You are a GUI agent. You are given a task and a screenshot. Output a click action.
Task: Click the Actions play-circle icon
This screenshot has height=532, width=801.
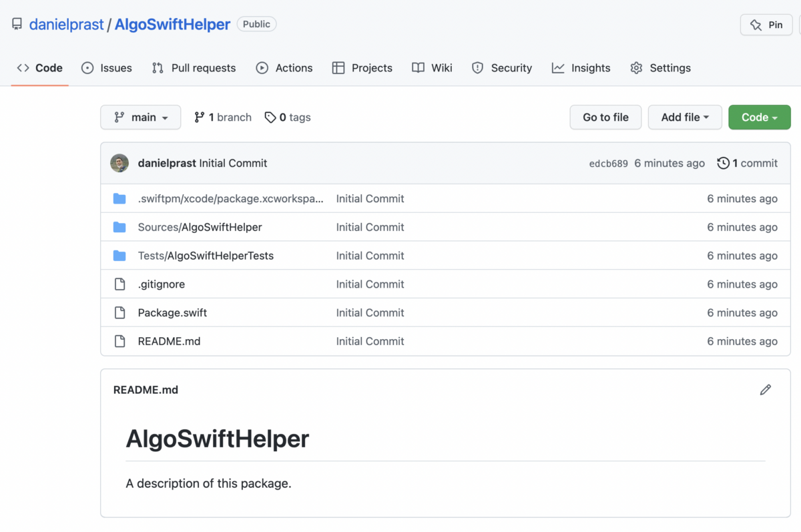click(x=262, y=68)
